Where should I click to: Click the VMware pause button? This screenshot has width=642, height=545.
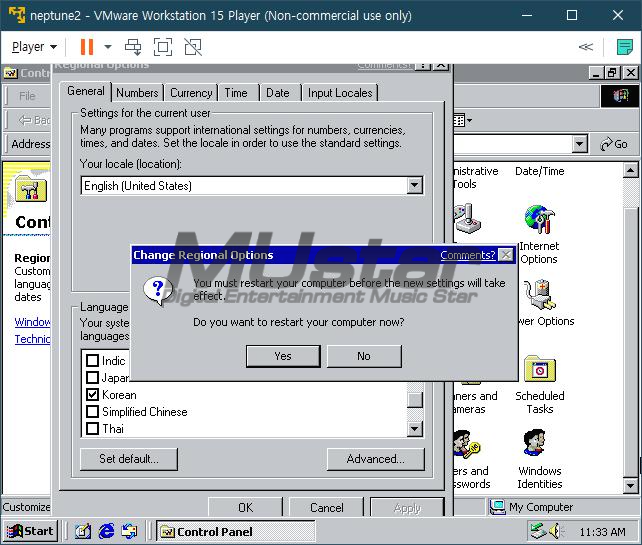click(87, 47)
